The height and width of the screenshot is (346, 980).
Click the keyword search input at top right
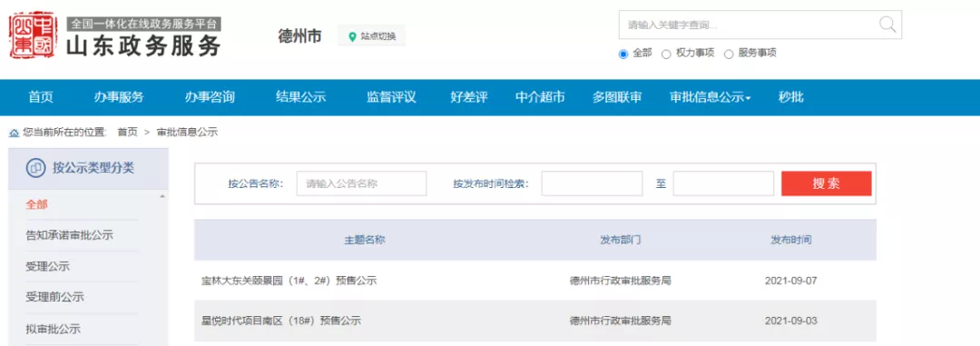(748, 25)
